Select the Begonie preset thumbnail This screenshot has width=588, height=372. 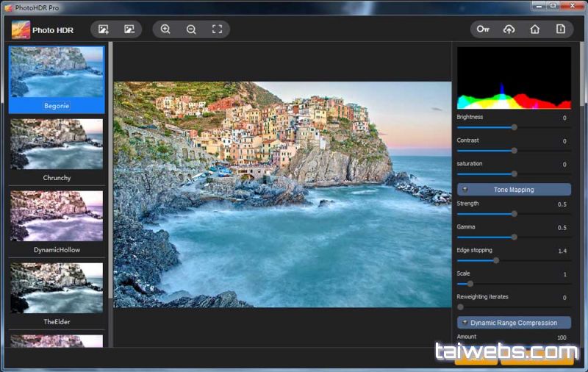point(57,73)
